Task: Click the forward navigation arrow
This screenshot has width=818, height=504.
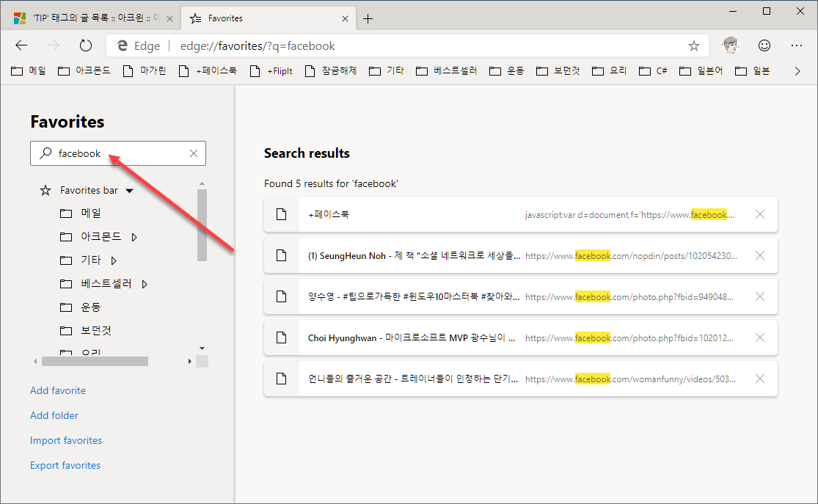Action: (54, 45)
